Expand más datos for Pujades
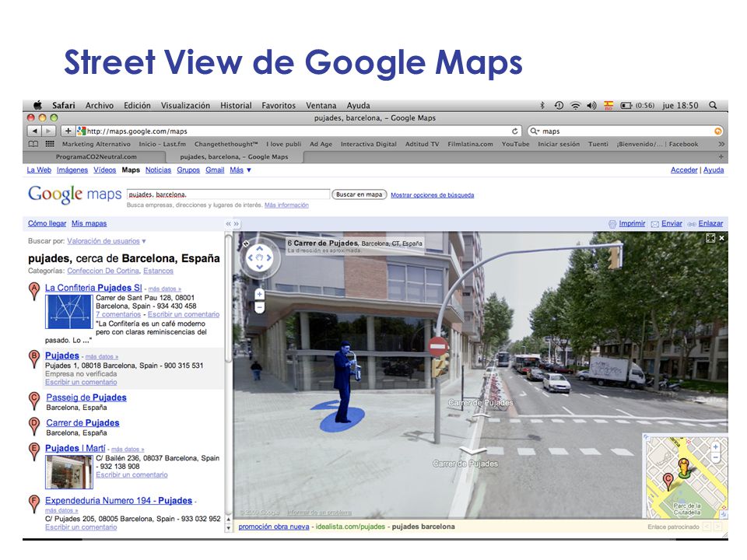Viewport: 747px width, 560px height. pyautogui.click(x=102, y=357)
